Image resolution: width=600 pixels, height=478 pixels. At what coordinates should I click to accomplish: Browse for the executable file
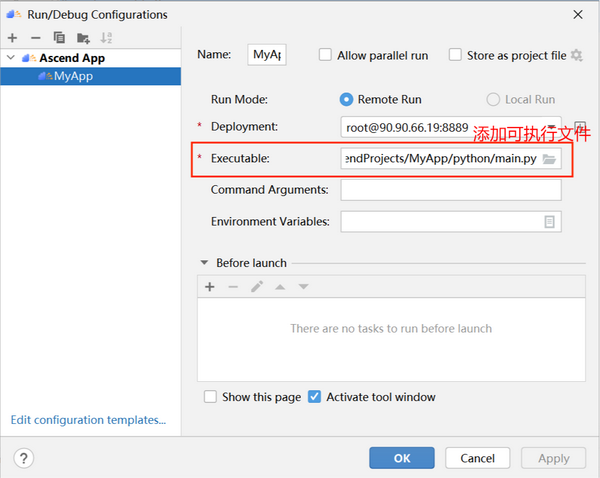pyautogui.click(x=549, y=159)
